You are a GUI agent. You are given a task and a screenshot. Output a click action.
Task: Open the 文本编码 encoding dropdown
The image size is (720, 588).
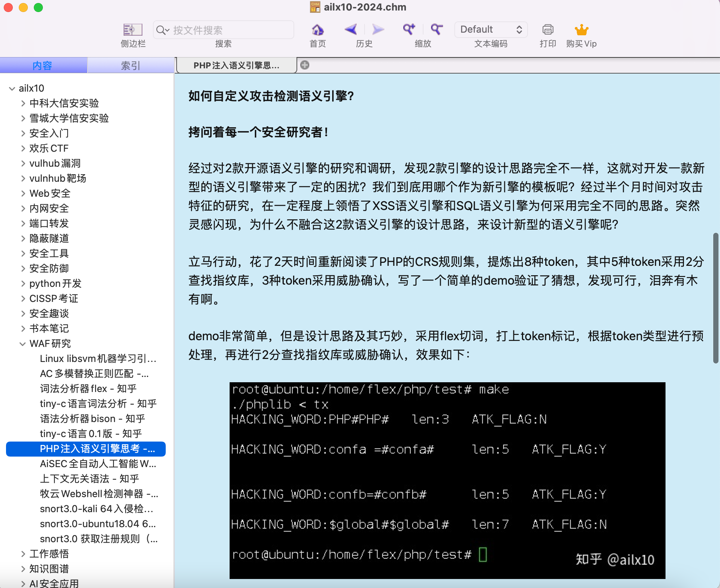490,29
